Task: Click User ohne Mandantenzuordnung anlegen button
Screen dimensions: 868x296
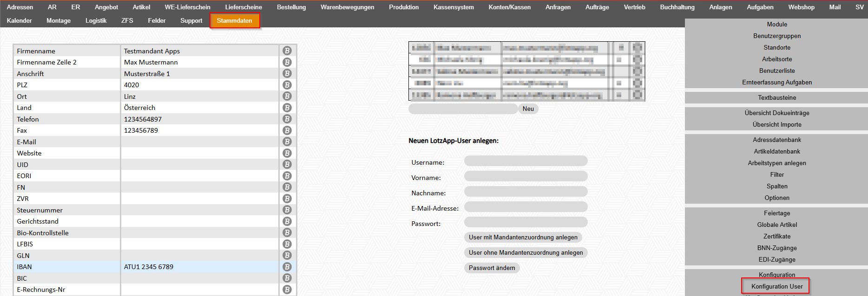Action: pos(526,252)
